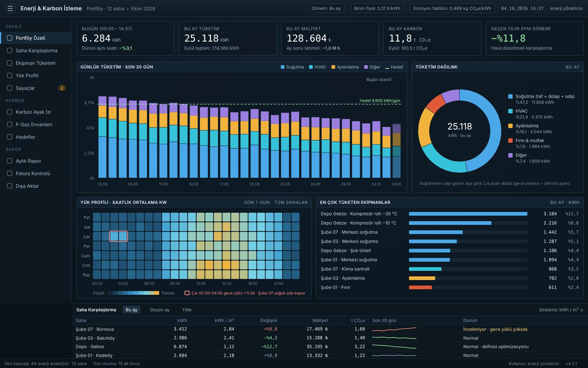
Task: Click the Aylık Rapor icon
Action: pos(10,161)
